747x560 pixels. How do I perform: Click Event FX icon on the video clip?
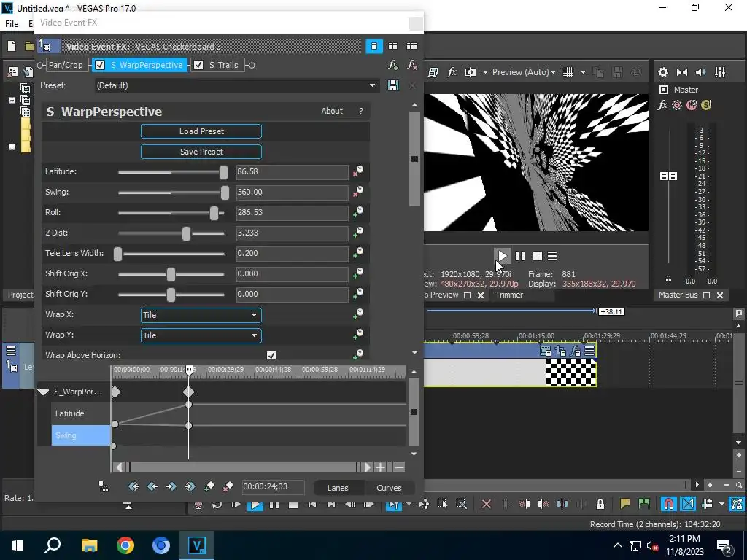coord(575,351)
